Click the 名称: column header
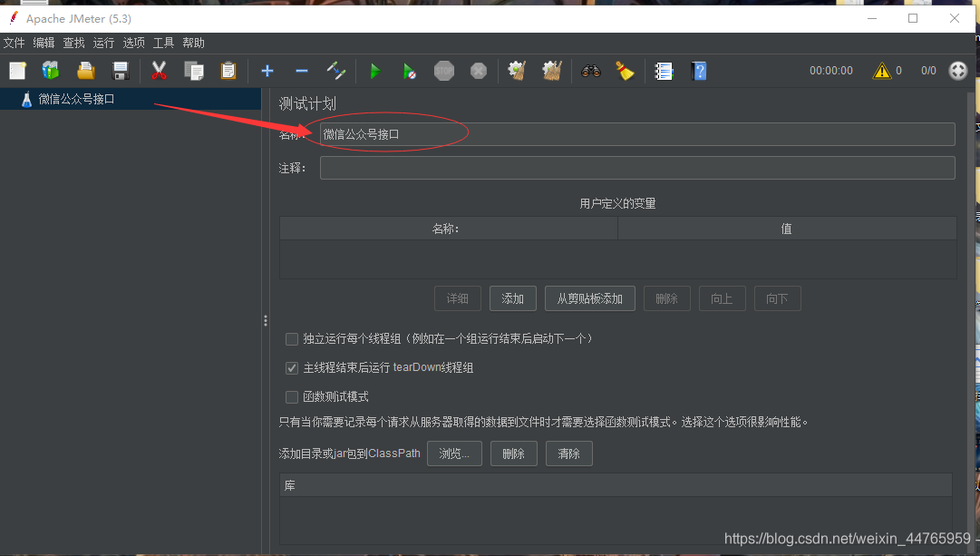 coord(448,229)
